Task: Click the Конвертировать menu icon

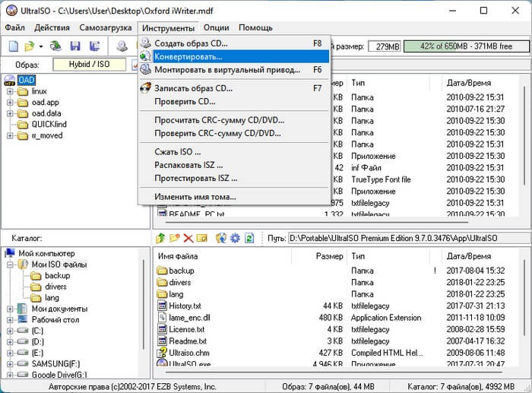Action: point(146,56)
